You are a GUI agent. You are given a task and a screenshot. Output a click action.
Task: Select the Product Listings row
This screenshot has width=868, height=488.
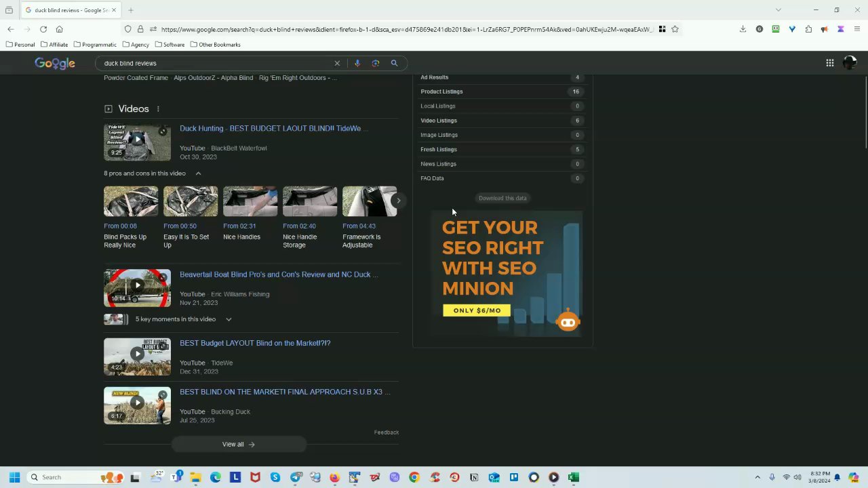pyautogui.click(x=502, y=91)
